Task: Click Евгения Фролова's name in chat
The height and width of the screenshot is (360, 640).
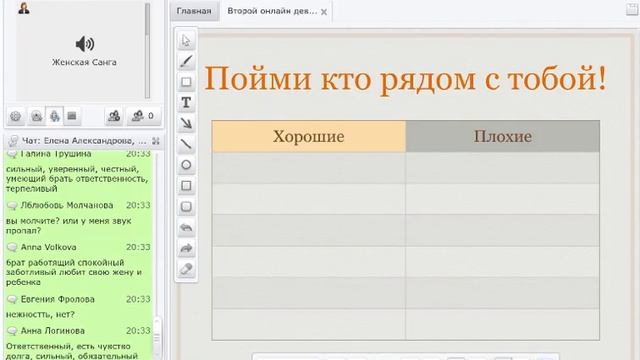Action: tap(58, 299)
